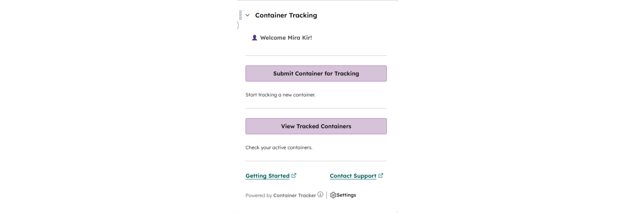Click the divider line below the welcome message
This screenshot has height=213, width=644.
(316, 56)
